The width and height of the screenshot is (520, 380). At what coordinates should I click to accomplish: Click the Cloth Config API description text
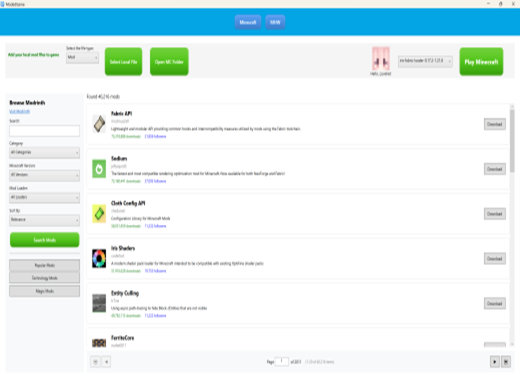[x=141, y=218]
